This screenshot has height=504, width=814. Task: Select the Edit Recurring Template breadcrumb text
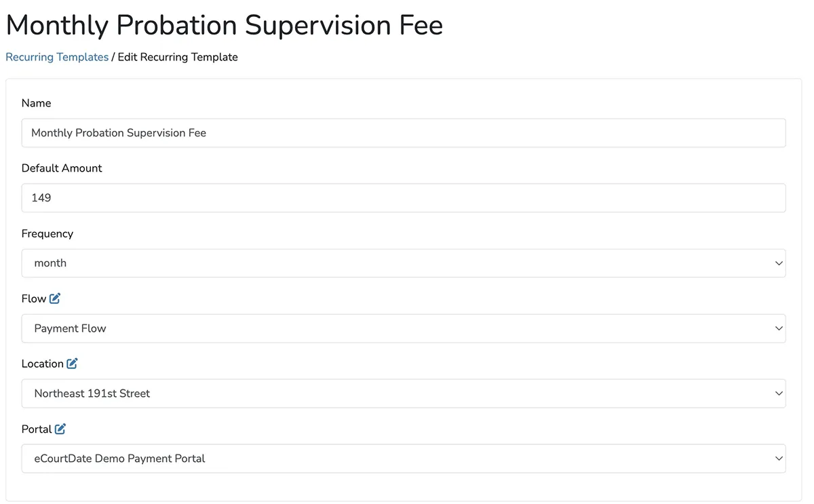coord(177,57)
